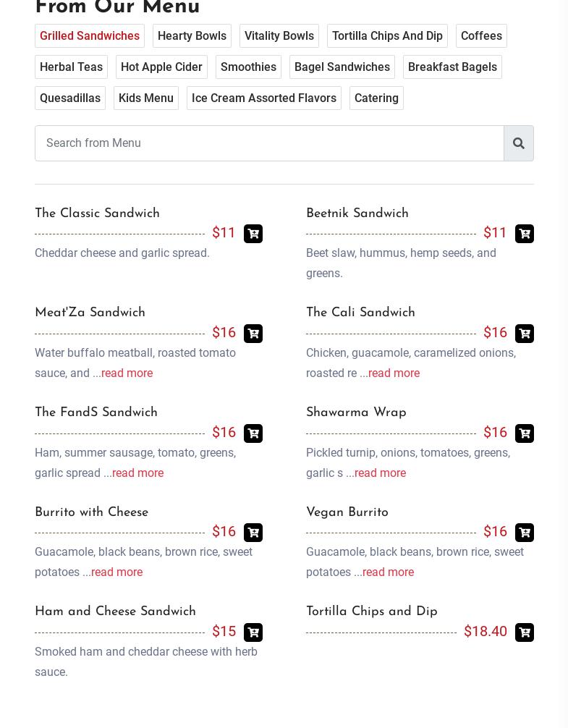Expand The Cali Sandwich read more link
This screenshot has width=568, height=728.
tap(394, 373)
